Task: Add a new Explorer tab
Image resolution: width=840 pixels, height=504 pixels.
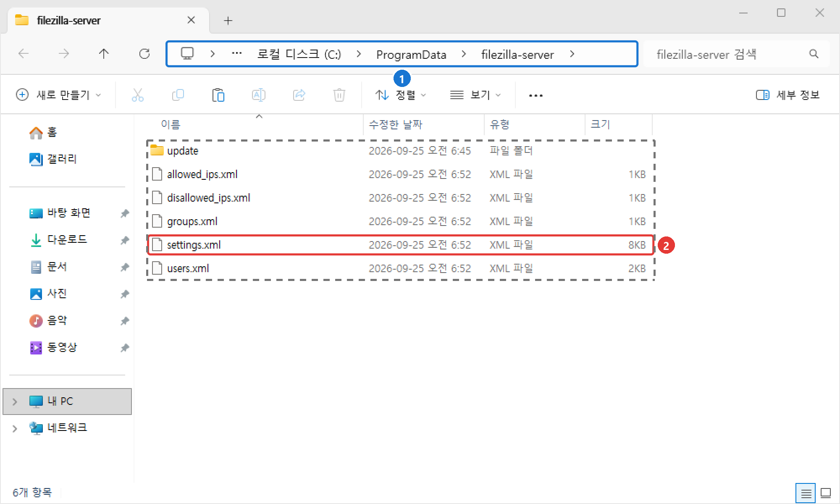Action: [x=228, y=21]
